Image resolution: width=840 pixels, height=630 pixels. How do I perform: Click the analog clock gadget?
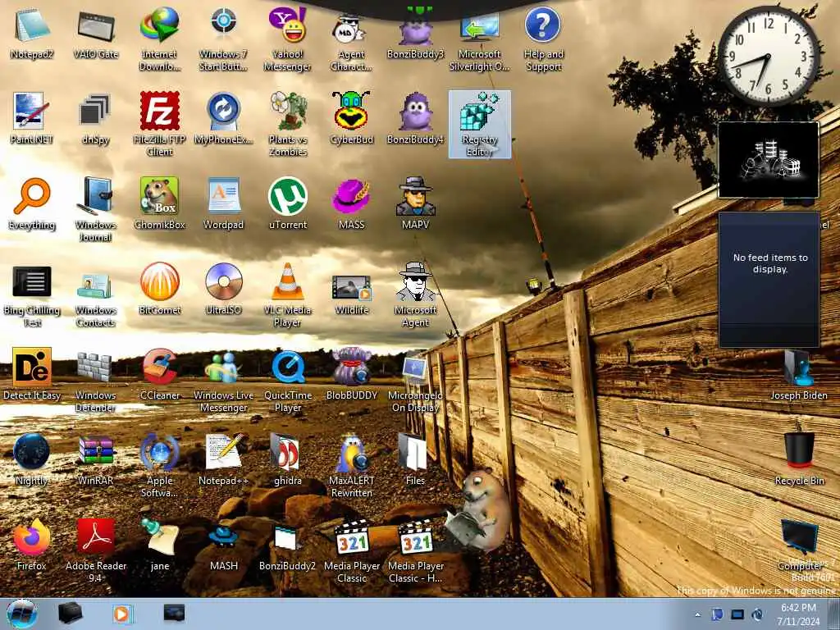769,56
